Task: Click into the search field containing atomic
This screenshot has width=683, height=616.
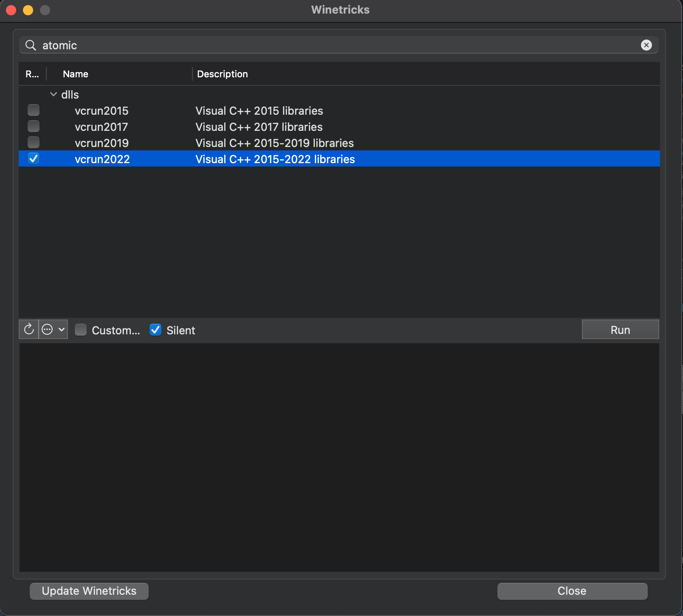Action: tap(339, 45)
